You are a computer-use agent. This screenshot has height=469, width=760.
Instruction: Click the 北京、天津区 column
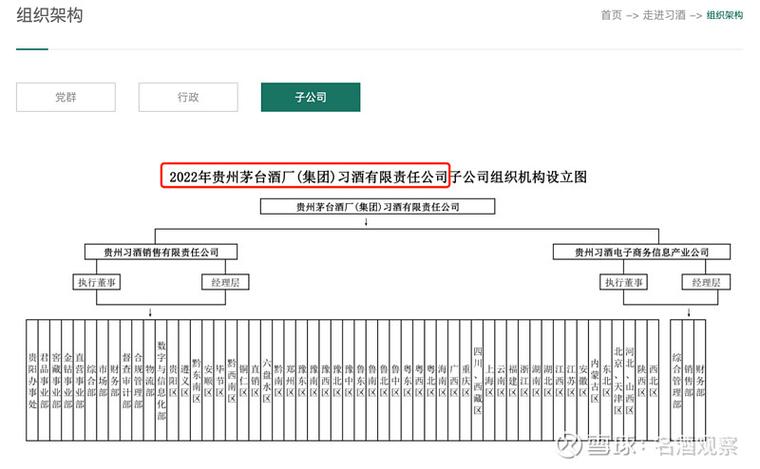pyautogui.click(x=618, y=380)
